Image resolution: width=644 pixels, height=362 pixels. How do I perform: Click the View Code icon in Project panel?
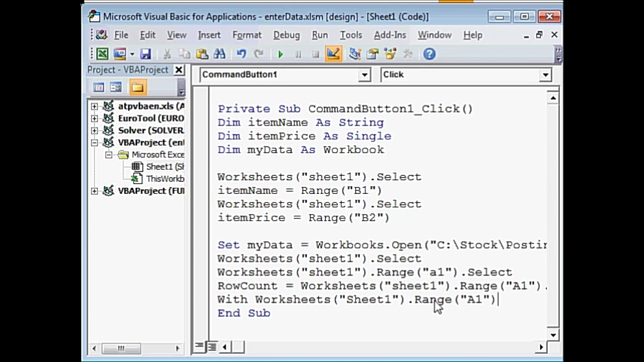pos(99,87)
